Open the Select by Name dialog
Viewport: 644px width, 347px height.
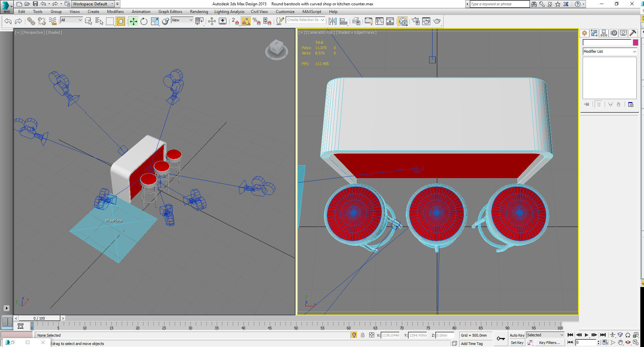tap(99, 21)
